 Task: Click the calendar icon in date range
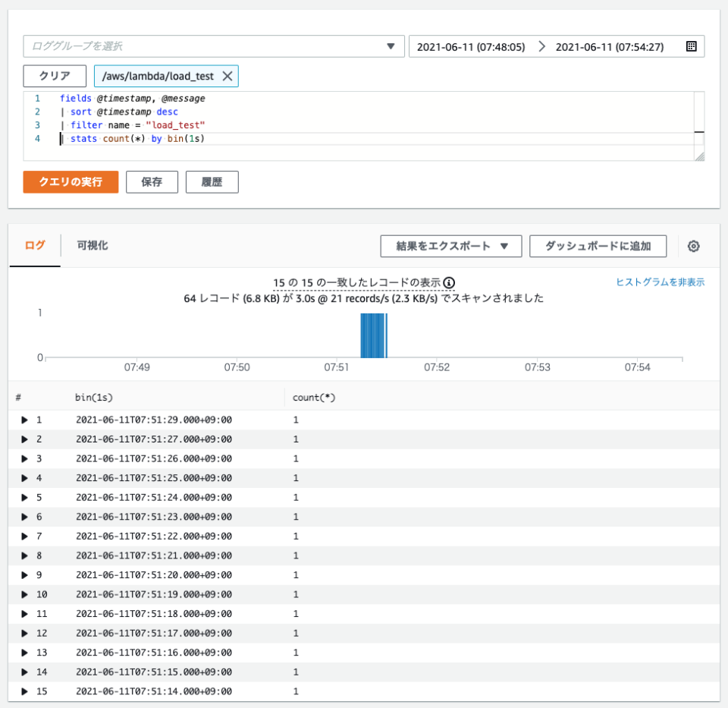click(691, 46)
